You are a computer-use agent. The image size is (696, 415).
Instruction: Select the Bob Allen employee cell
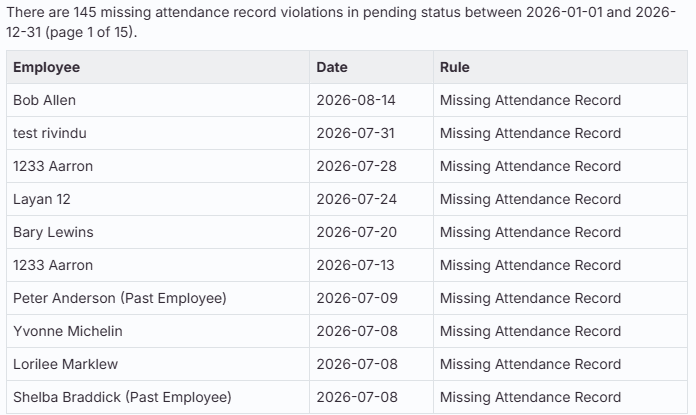tap(158, 100)
